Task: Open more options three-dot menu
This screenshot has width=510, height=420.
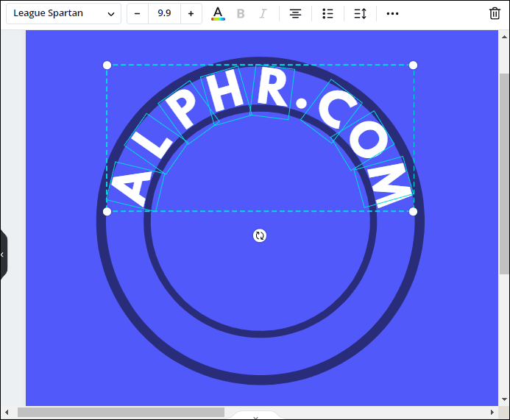Action: coord(392,14)
